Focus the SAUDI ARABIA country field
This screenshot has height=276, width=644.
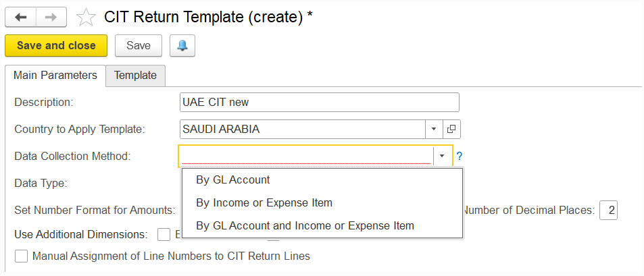[x=302, y=129]
